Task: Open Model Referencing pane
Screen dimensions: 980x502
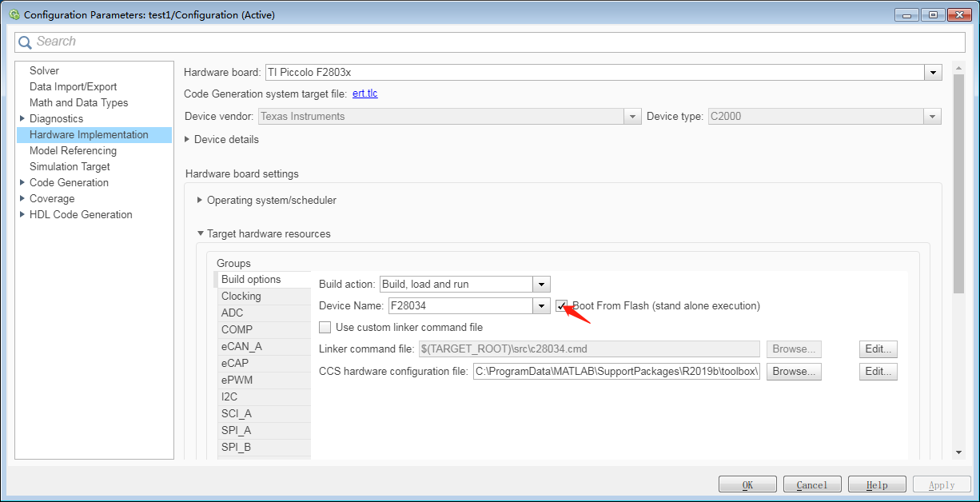Action: coord(73,150)
